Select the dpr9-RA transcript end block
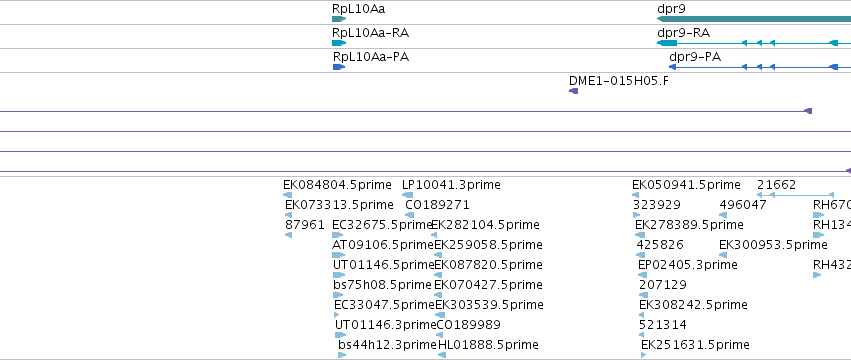The height and width of the screenshot is (360, 851). pyautogui.click(x=667, y=43)
